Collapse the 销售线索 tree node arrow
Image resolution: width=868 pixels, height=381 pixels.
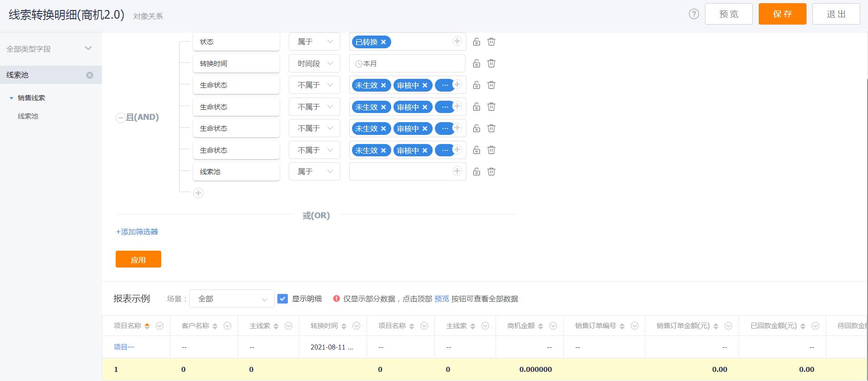click(11, 98)
